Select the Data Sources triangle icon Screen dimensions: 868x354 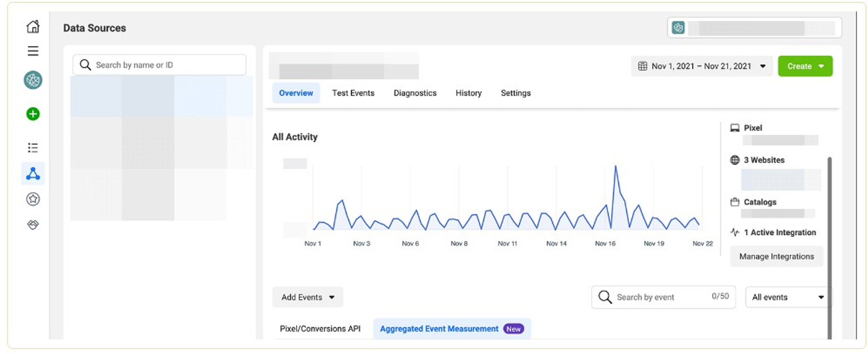point(33,173)
